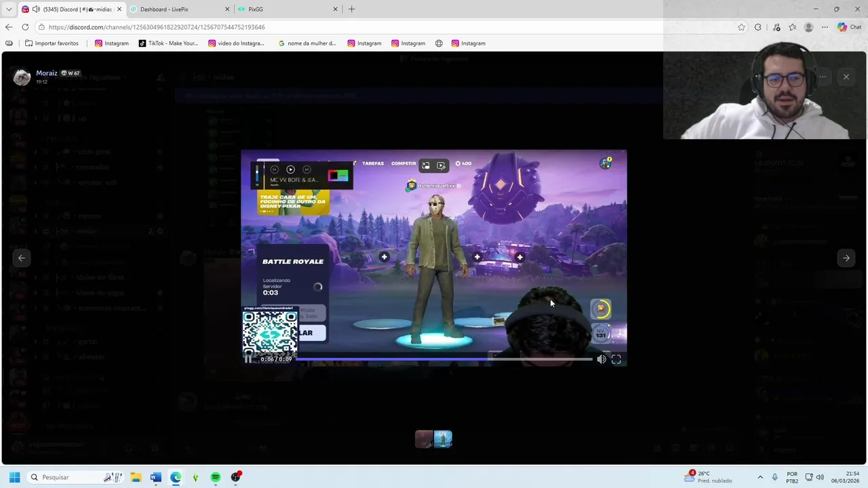Close the PixGG tab

point(335,9)
